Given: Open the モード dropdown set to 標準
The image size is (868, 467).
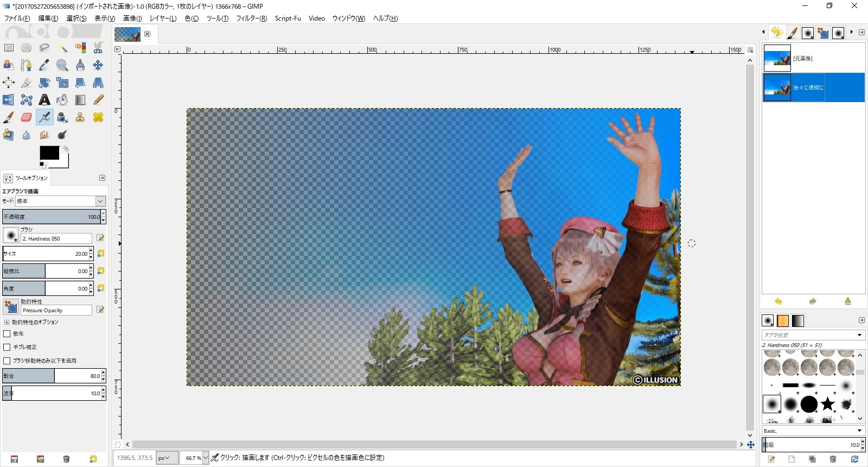Looking at the screenshot, I should click(x=60, y=201).
